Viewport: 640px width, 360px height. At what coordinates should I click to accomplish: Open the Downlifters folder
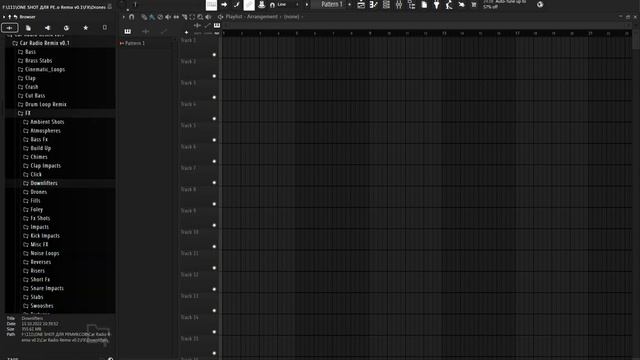[40, 183]
